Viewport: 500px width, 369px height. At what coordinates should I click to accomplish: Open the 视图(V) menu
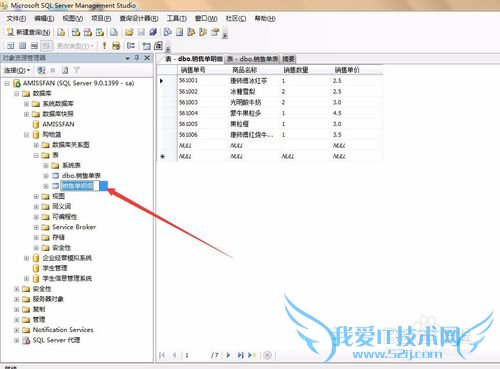(73, 18)
